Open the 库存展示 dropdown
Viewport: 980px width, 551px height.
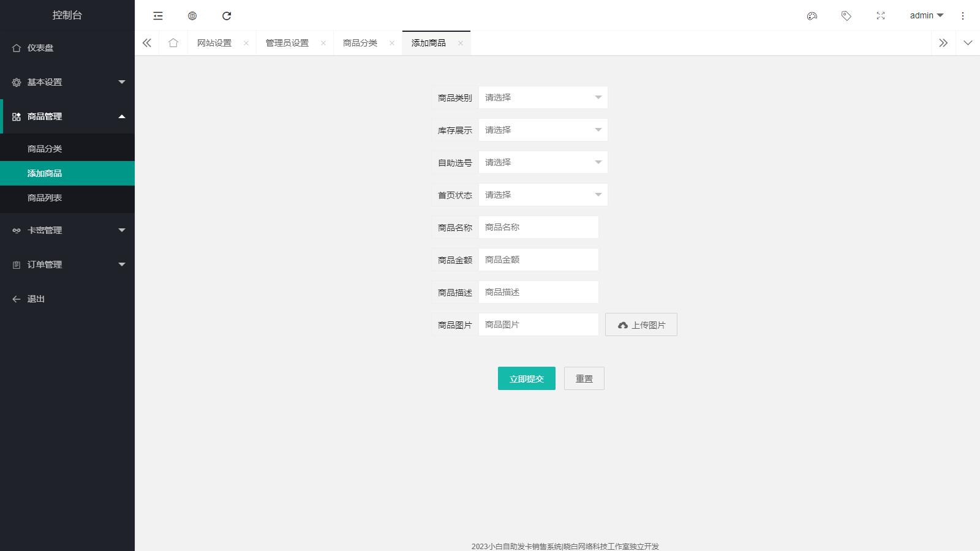[543, 130]
